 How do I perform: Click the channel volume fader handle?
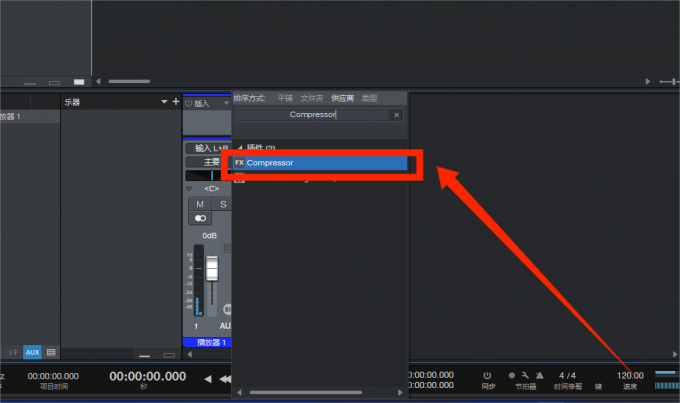[211, 270]
